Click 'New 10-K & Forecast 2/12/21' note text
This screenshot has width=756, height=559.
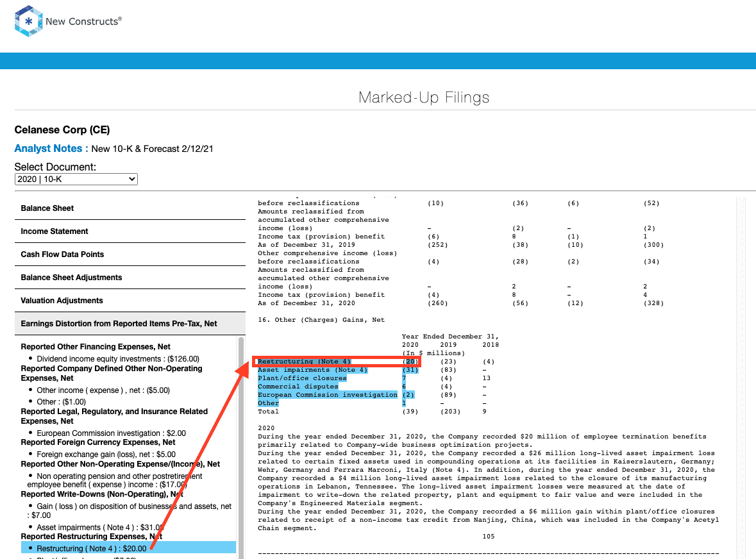pos(153,149)
